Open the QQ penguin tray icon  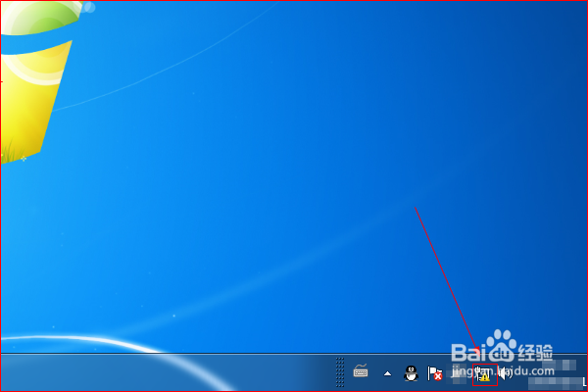pyautogui.click(x=412, y=373)
